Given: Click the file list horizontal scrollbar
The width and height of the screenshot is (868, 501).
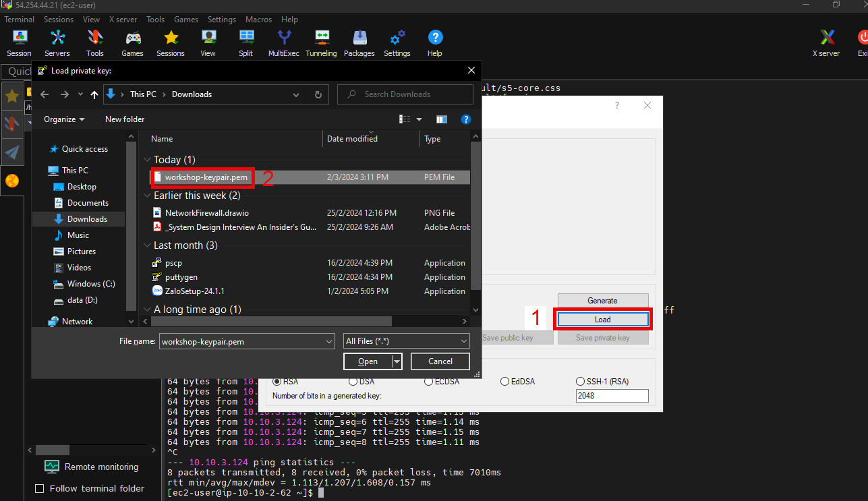Looking at the screenshot, I should click(270, 322).
